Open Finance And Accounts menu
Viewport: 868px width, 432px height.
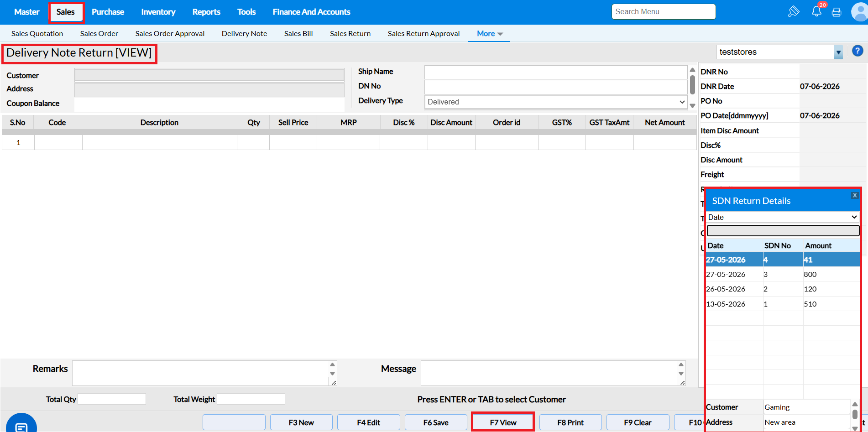click(x=311, y=12)
